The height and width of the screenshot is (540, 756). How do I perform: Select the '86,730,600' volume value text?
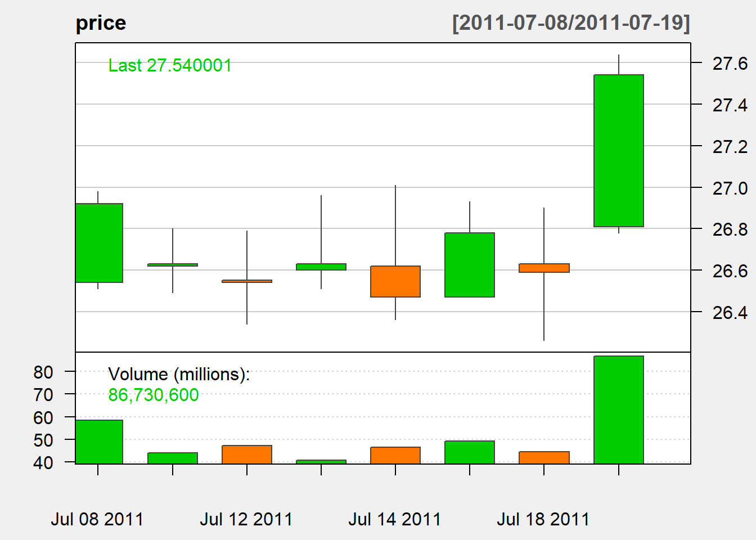coord(153,395)
